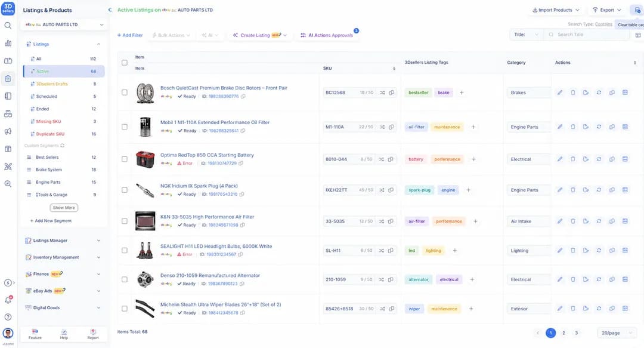
Task: Click the last action icon for K&N 33-5035 row
Action: [x=625, y=221]
